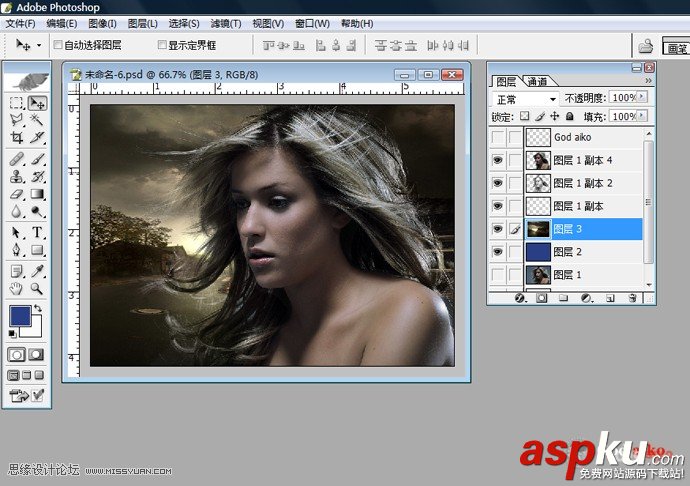The height and width of the screenshot is (486, 690).
Task: Toggle lock transparent pixels
Action: coord(524,116)
